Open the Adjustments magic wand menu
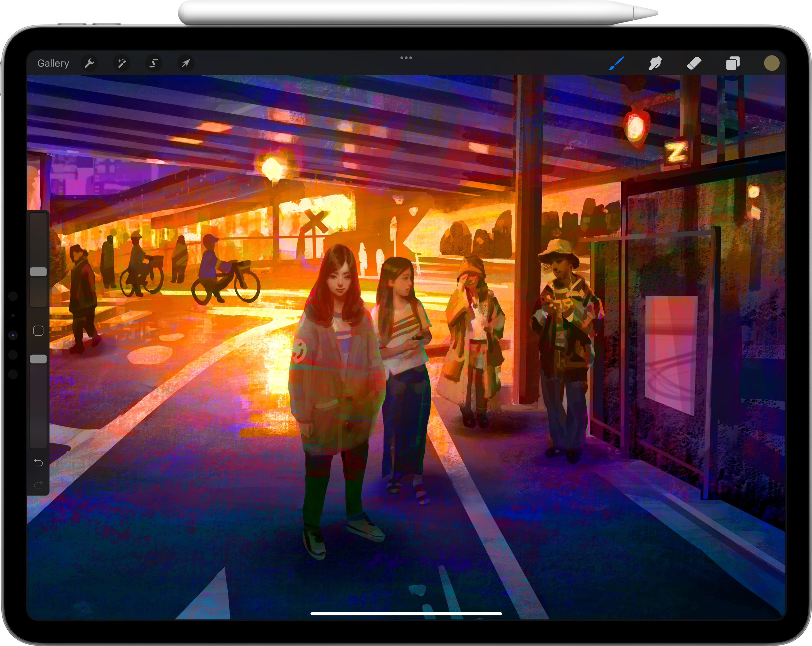This screenshot has width=812, height=646. tap(121, 63)
